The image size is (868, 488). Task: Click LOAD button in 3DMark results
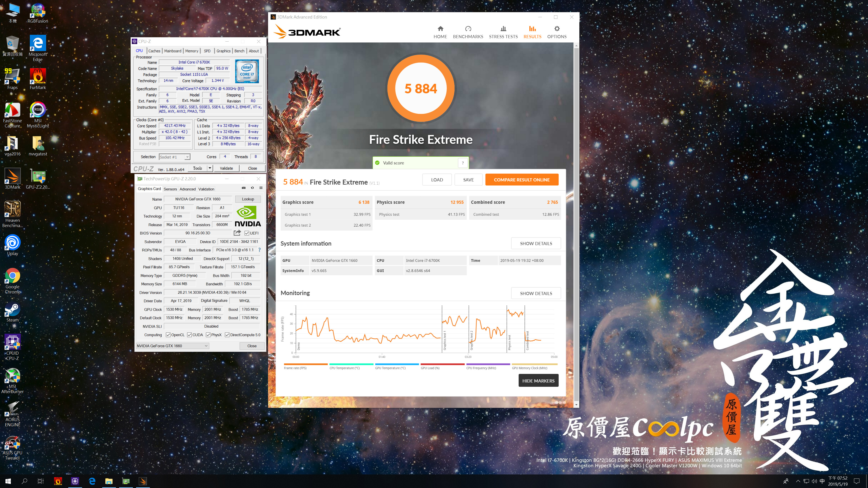(437, 180)
